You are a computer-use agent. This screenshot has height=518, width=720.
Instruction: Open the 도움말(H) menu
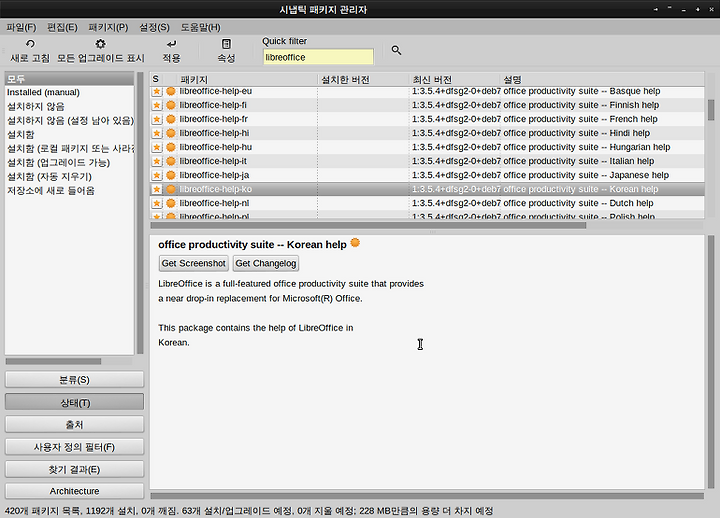[200, 27]
